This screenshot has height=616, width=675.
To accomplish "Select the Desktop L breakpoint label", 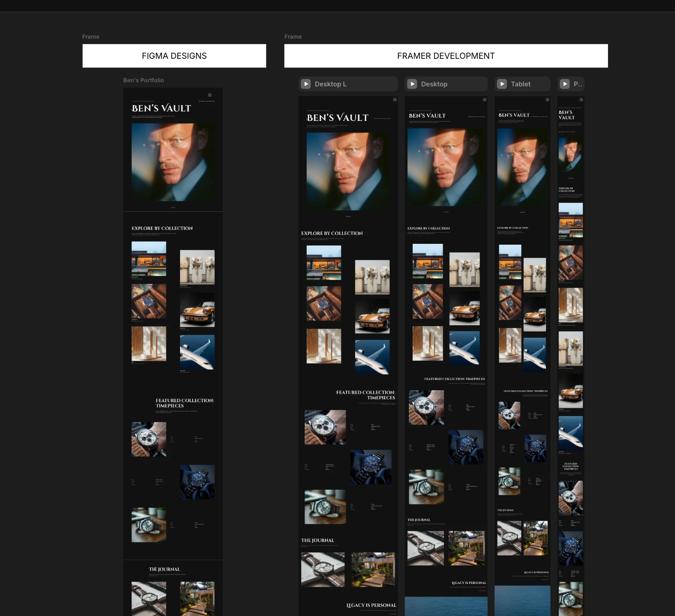I will (331, 84).
